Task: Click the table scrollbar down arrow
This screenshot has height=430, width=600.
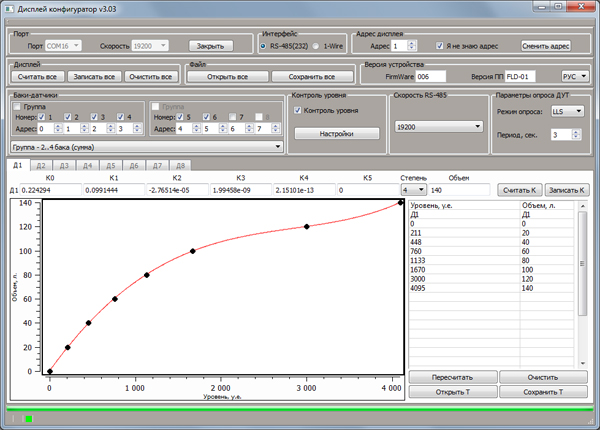Action: (583, 363)
